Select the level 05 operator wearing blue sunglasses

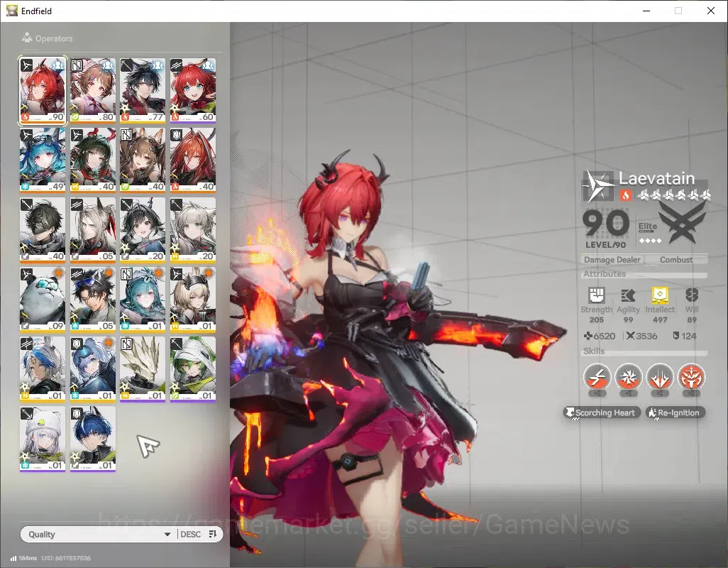click(x=93, y=300)
